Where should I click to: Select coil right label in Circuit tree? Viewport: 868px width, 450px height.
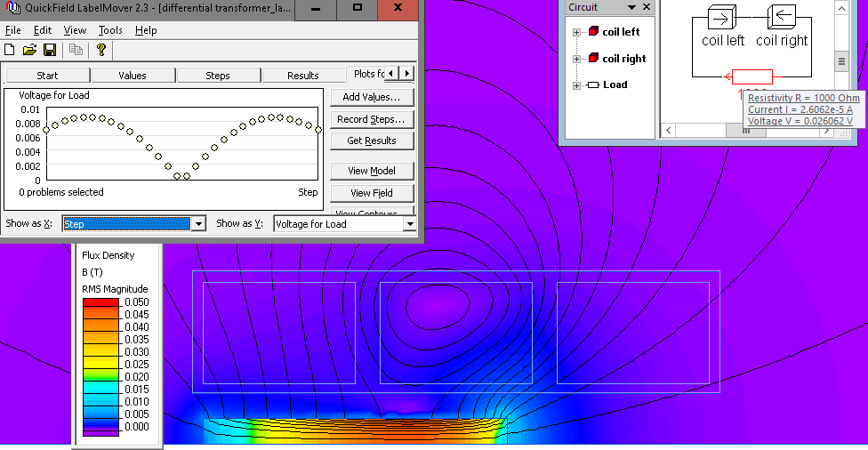coord(624,59)
